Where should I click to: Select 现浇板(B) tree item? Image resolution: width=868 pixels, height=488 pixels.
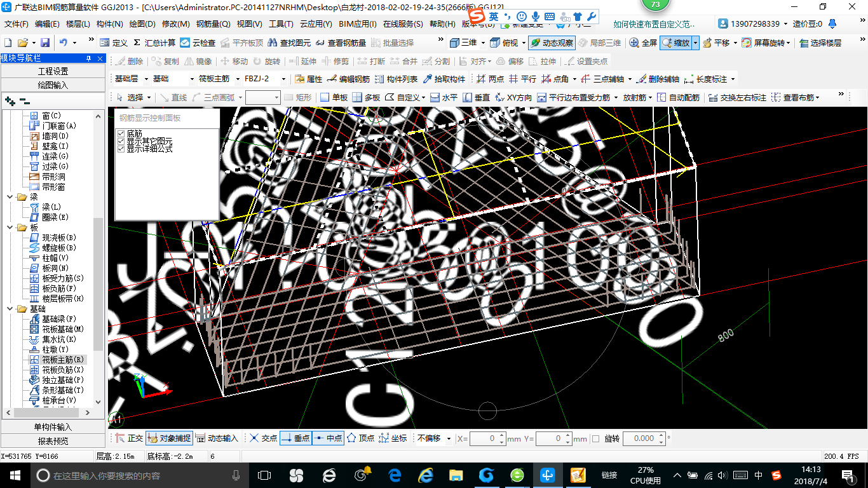pos(59,238)
